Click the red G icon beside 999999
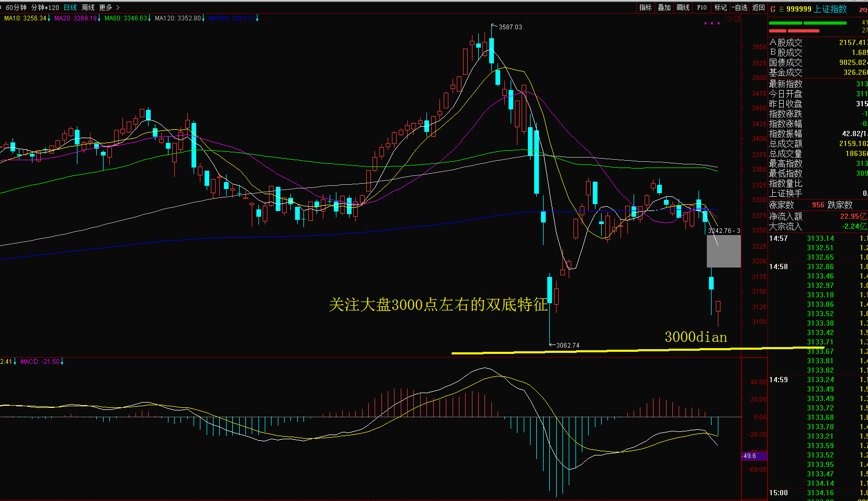This screenshot has width=868, height=501. (773, 9)
